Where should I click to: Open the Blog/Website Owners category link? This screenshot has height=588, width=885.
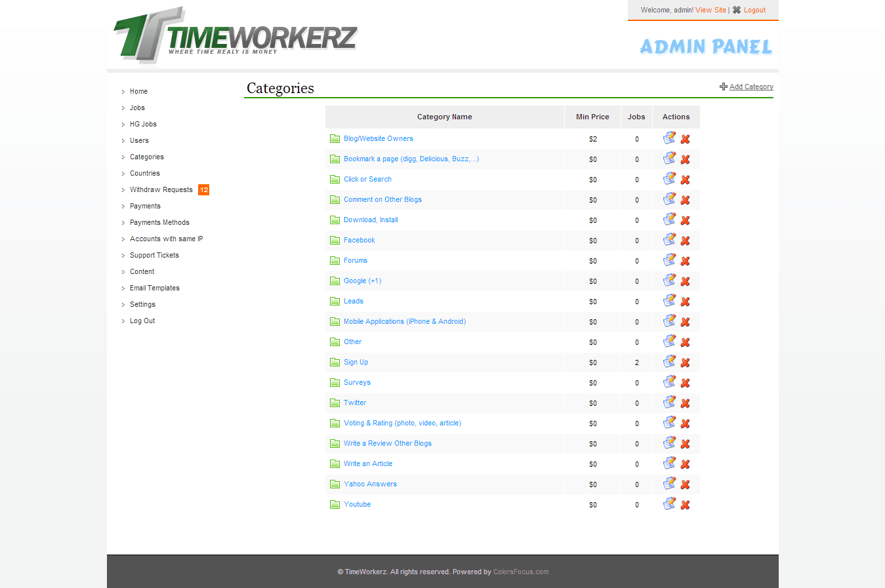[379, 139]
